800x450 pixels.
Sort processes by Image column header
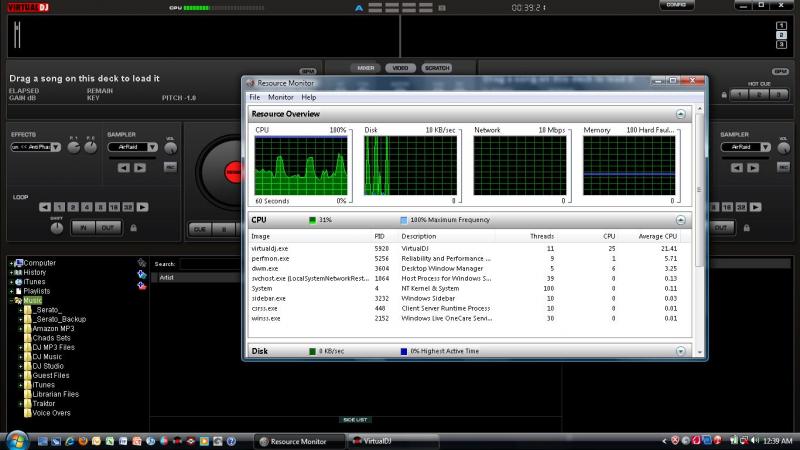(x=261, y=237)
